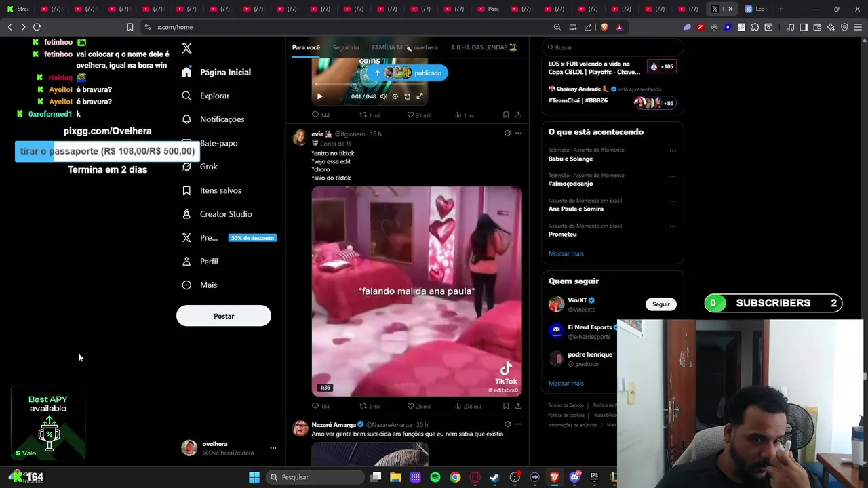Play the top video
The image size is (868, 488).
[x=319, y=96]
